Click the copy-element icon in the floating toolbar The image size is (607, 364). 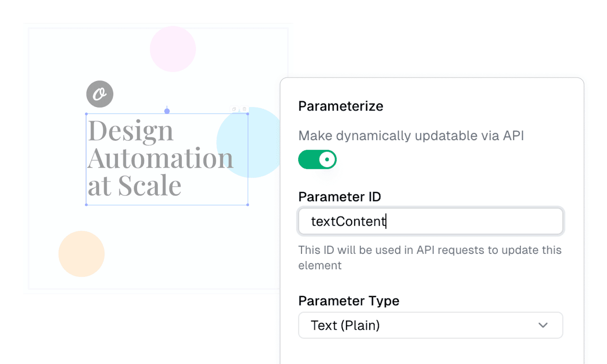pyautogui.click(x=234, y=109)
